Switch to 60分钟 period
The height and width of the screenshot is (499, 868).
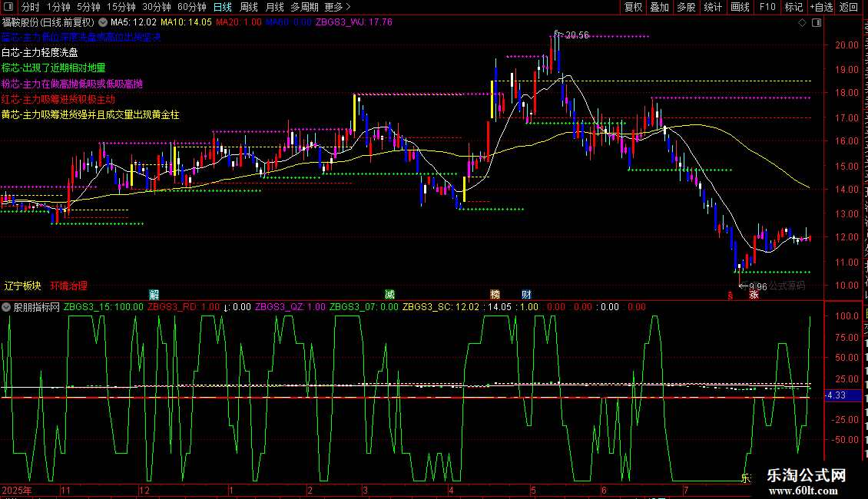click(191, 7)
